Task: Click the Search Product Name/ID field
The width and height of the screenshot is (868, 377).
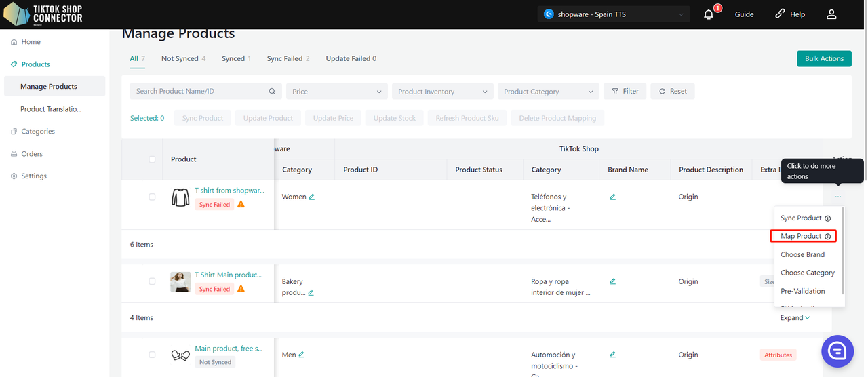Action: point(197,92)
